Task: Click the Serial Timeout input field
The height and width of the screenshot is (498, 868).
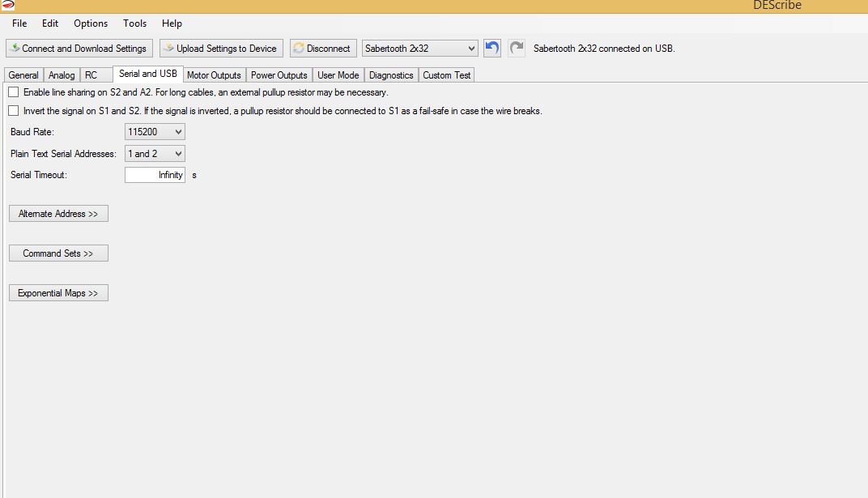Action: click(x=155, y=175)
